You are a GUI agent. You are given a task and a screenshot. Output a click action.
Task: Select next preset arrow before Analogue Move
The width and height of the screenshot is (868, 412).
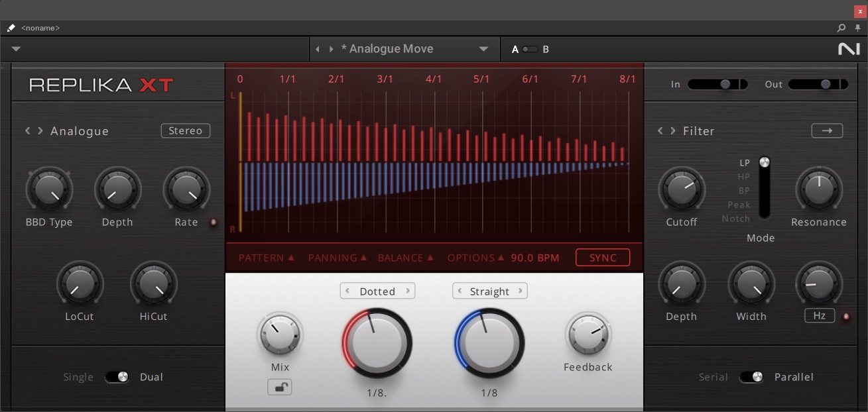(330, 49)
